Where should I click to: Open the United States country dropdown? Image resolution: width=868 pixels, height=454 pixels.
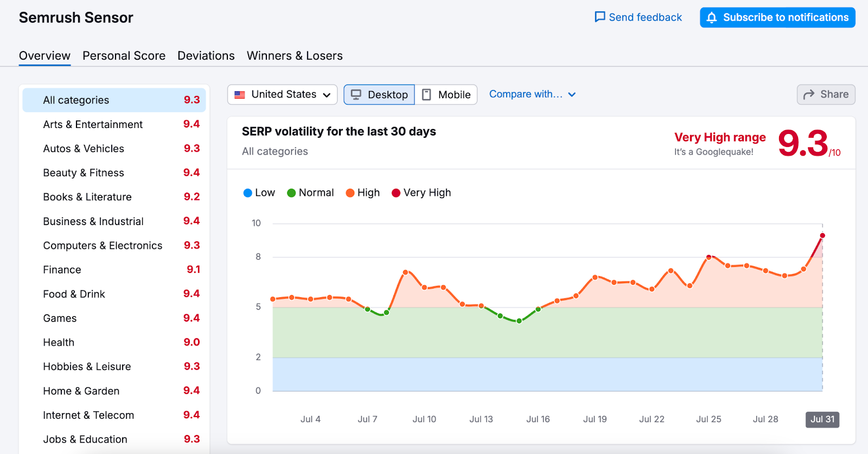pyautogui.click(x=282, y=94)
